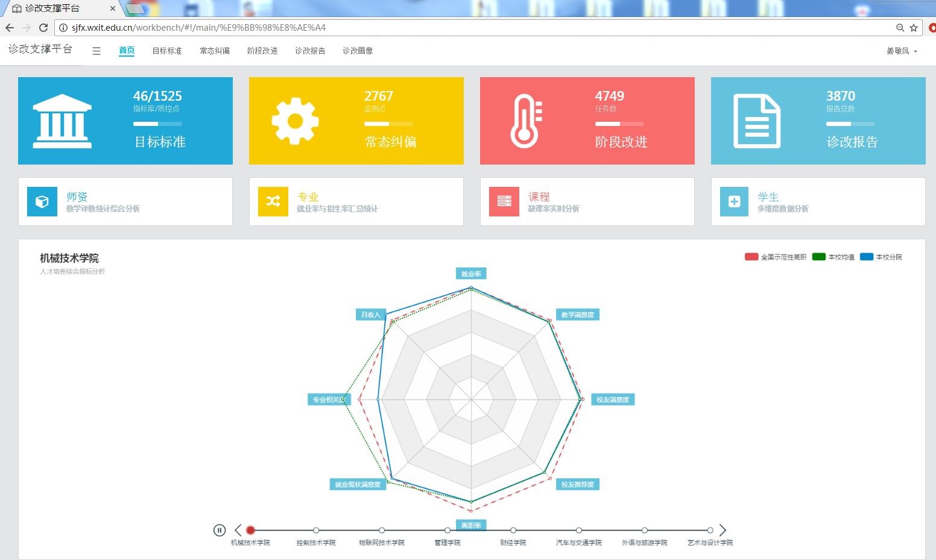Image resolution: width=936 pixels, height=560 pixels.
Task: Click the document icon on 诊改报告 card
Action: (x=756, y=121)
